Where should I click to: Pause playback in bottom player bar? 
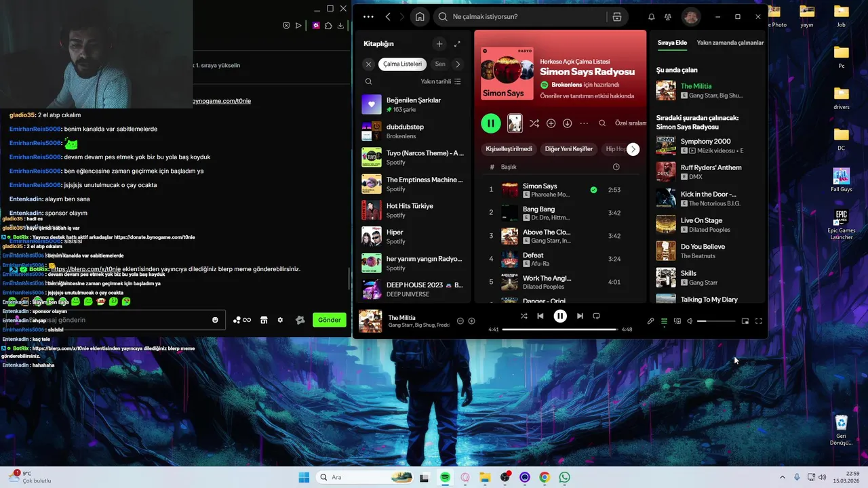[x=560, y=316]
